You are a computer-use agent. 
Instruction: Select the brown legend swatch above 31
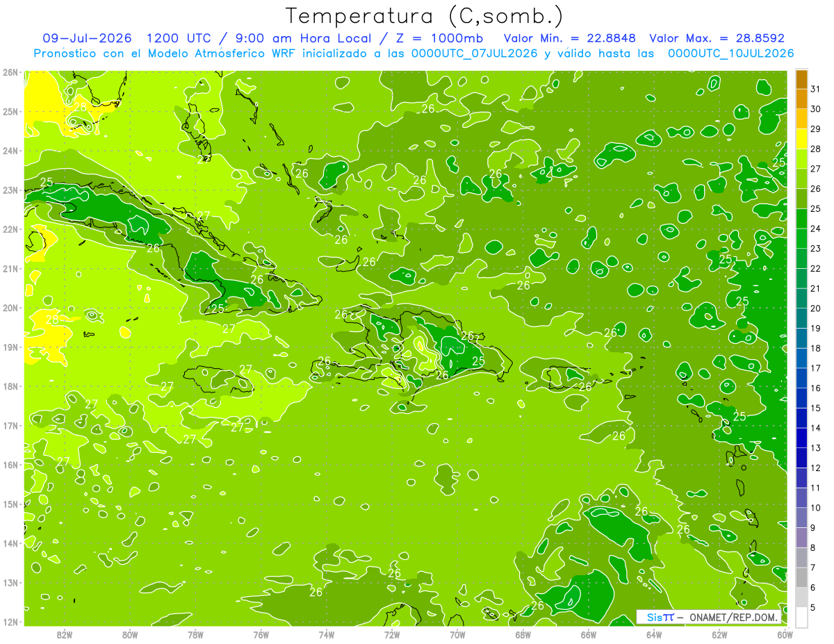tap(801, 79)
